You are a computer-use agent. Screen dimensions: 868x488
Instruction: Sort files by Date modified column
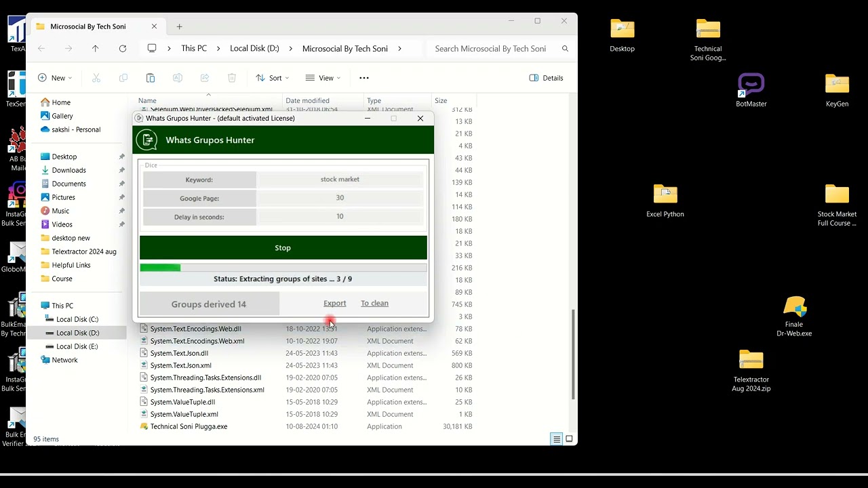307,101
